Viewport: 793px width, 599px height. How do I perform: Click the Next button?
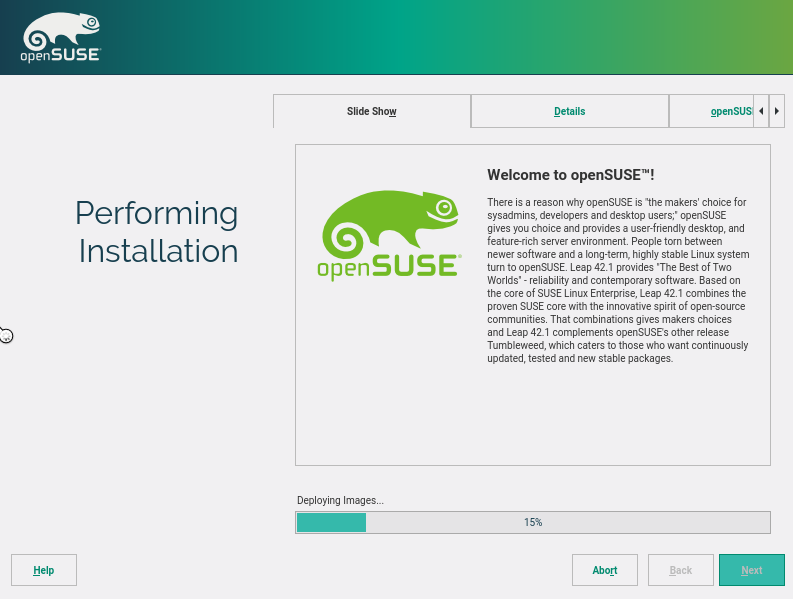click(x=752, y=570)
